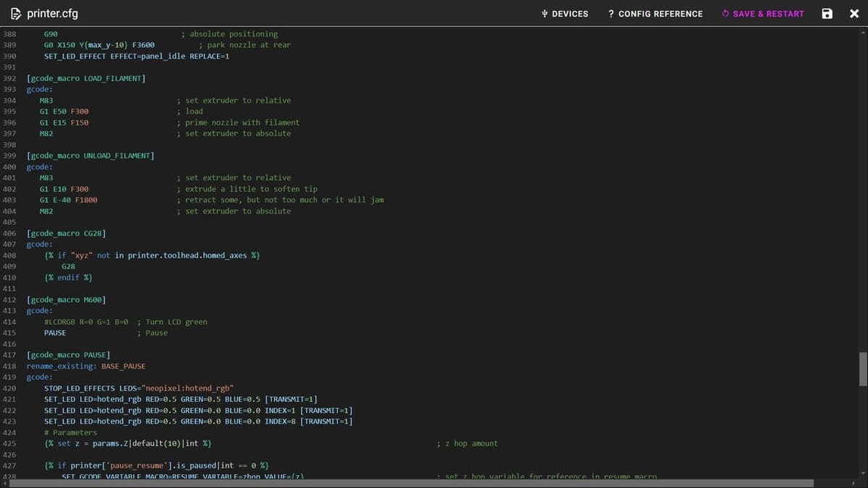Click the G1 E15 F150 command
The height and width of the screenshot is (488, 868).
click(x=64, y=122)
